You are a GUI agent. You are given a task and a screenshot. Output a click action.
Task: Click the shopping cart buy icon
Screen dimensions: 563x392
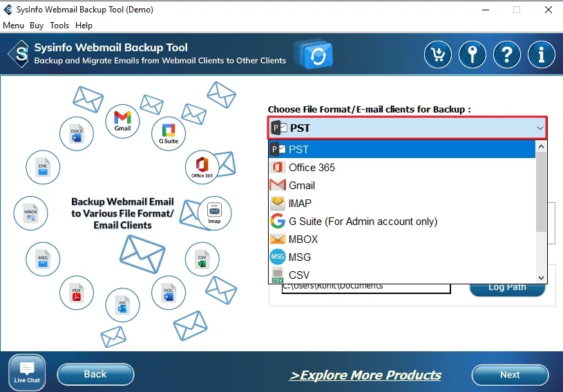[x=438, y=55]
